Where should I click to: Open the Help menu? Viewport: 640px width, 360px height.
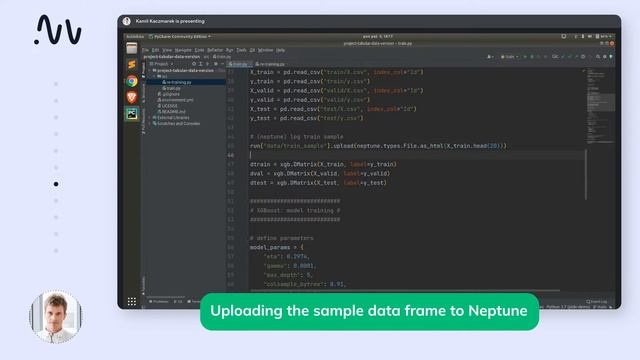click(280, 50)
